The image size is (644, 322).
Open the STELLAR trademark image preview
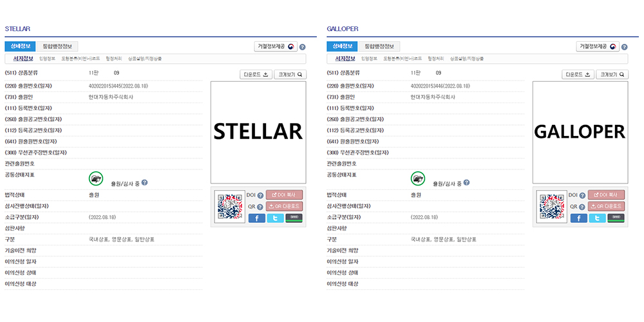pyautogui.click(x=258, y=132)
